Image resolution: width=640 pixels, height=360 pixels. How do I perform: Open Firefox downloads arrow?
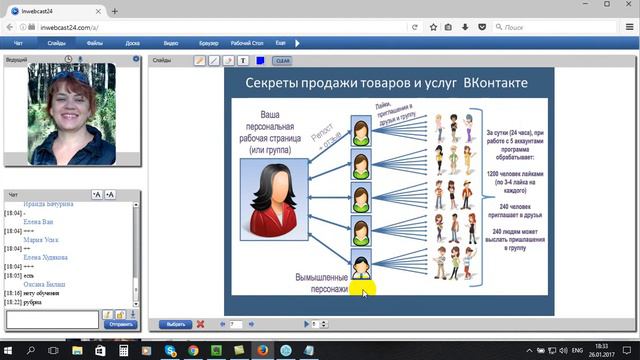click(x=465, y=27)
